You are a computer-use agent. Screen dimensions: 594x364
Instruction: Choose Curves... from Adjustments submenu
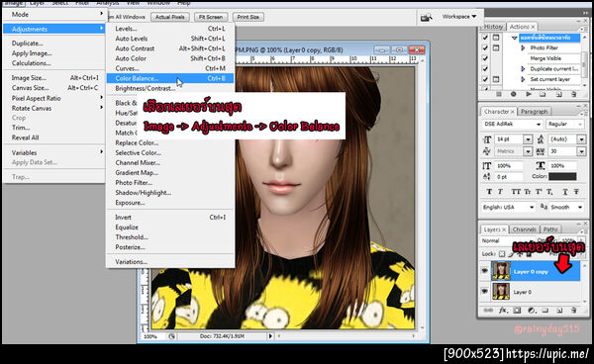point(170,68)
